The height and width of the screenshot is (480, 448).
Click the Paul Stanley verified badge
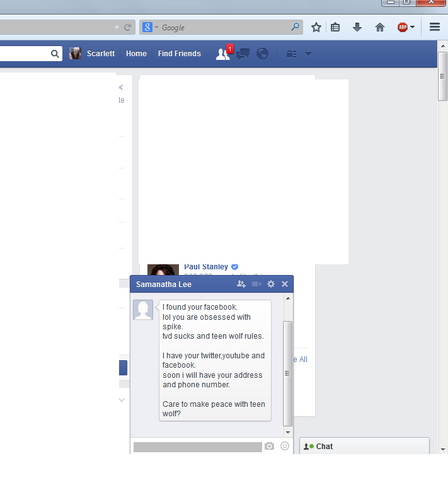point(235,267)
